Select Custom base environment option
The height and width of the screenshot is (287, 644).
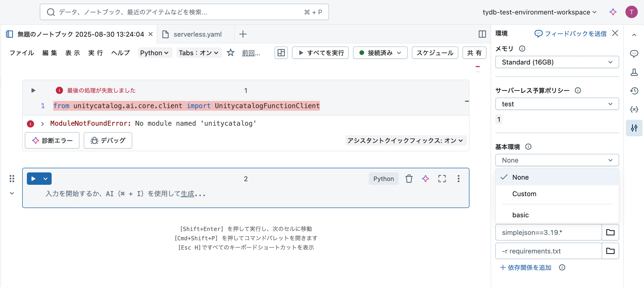pos(557,194)
